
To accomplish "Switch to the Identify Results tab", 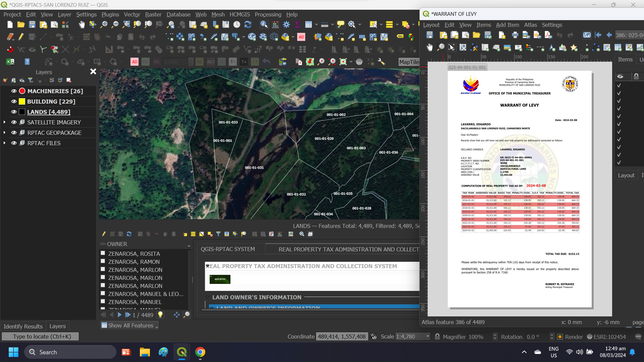I will pos(23,326).
